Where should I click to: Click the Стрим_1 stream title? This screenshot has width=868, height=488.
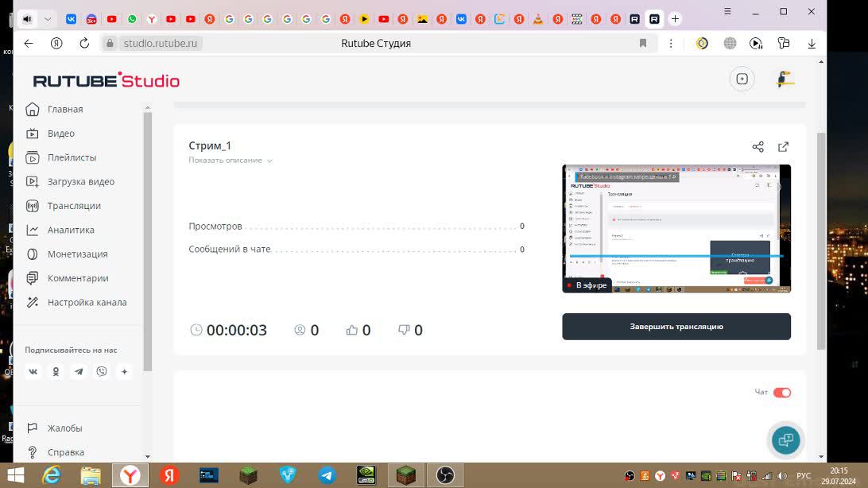pyautogui.click(x=210, y=145)
